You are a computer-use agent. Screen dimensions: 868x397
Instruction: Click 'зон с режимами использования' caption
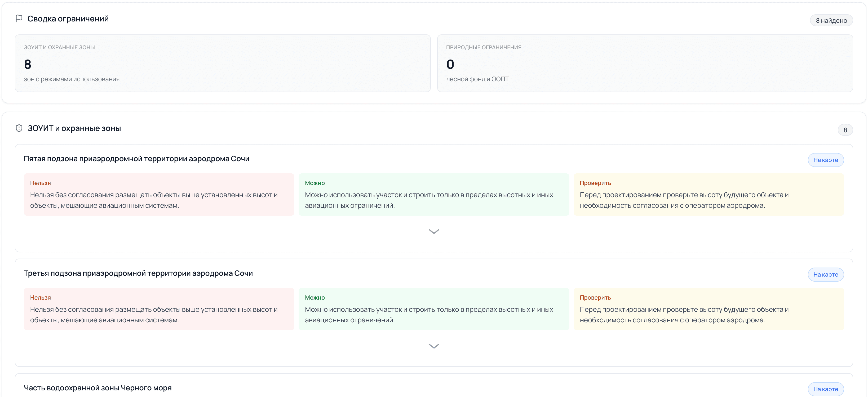click(72, 79)
